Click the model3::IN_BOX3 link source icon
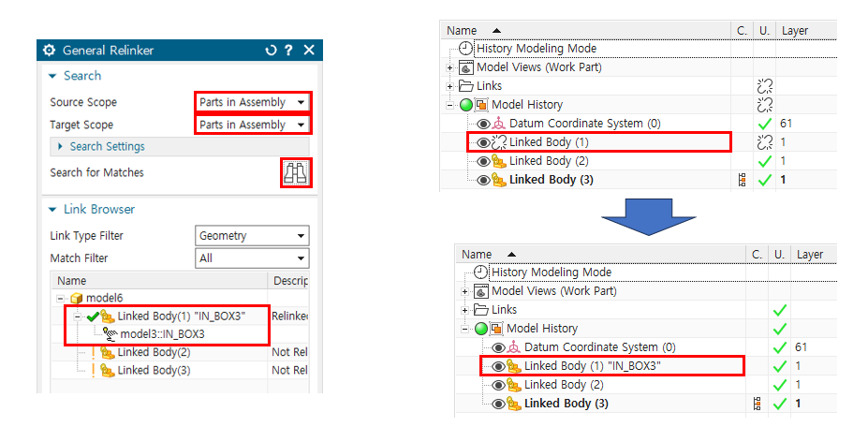The height and width of the screenshot is (427, 868). point(110,333)
